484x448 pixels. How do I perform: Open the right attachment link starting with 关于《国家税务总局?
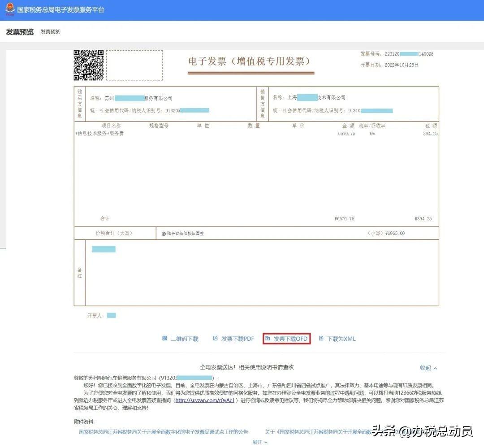(316, 432)
